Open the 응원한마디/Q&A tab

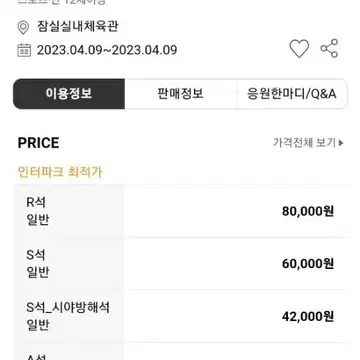[292, 94]
